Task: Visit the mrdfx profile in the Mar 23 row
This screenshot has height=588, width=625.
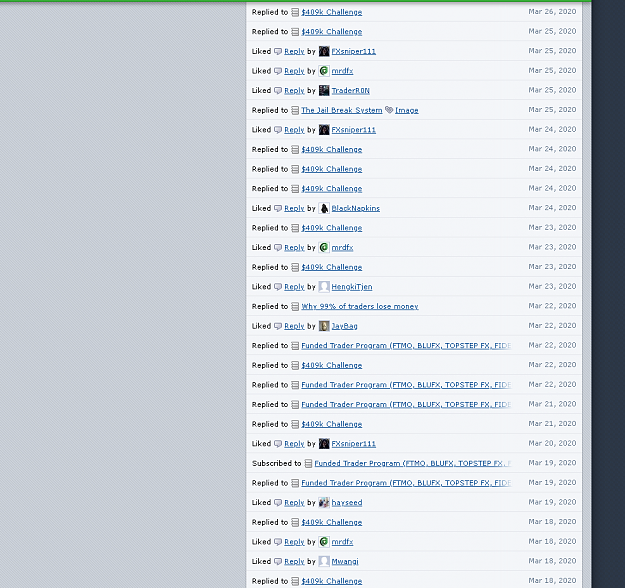Action: point(342,248)
